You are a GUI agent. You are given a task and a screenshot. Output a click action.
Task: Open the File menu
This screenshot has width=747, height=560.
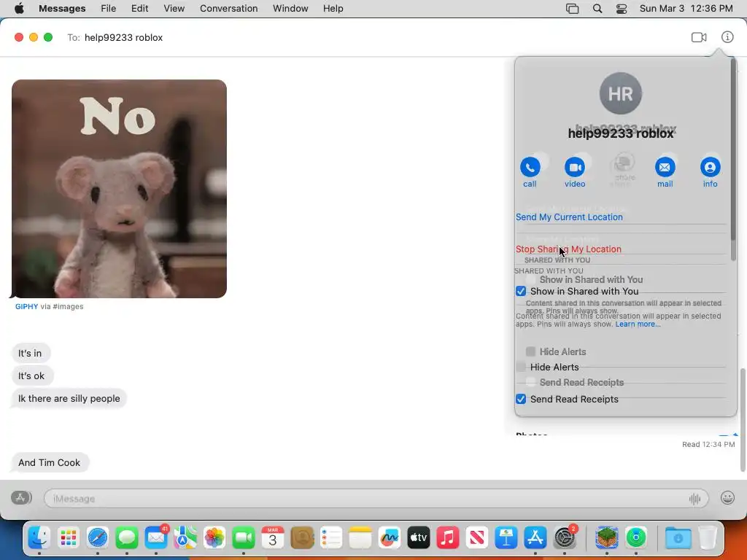[x=108, y=9]
